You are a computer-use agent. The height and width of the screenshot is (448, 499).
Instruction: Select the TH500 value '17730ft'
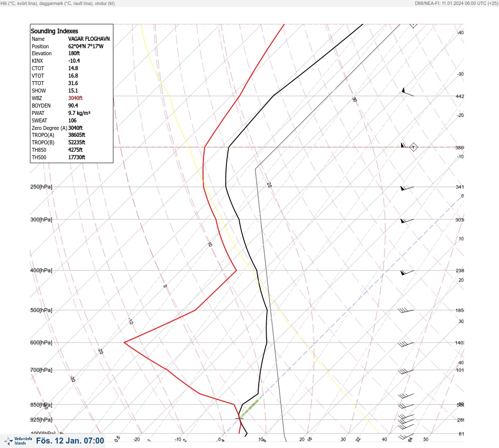[77, 157]
